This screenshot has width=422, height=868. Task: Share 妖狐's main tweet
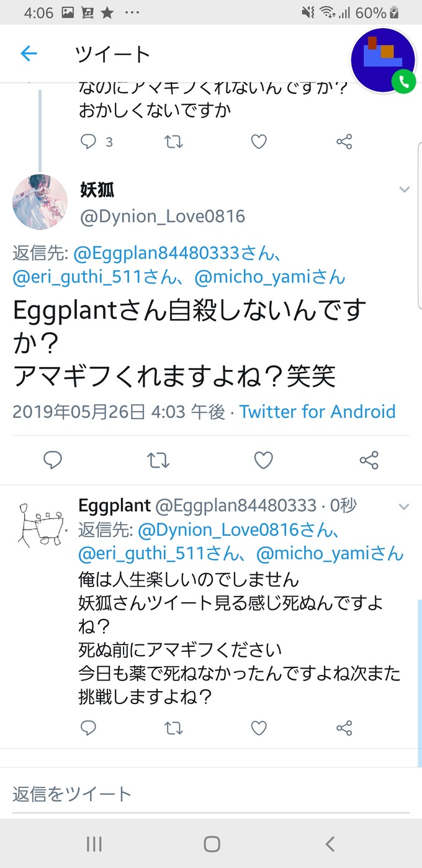coord(369,460)
